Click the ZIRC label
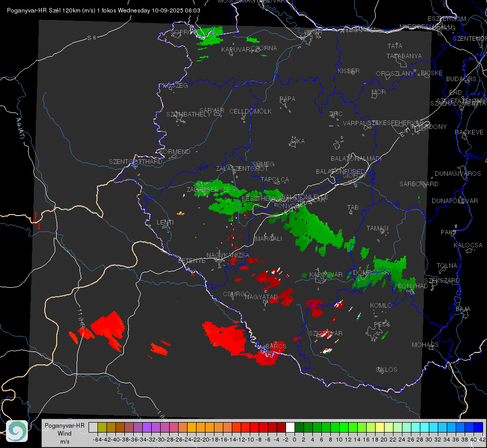This screenshot has height=448, width=487. click(336, 114)
